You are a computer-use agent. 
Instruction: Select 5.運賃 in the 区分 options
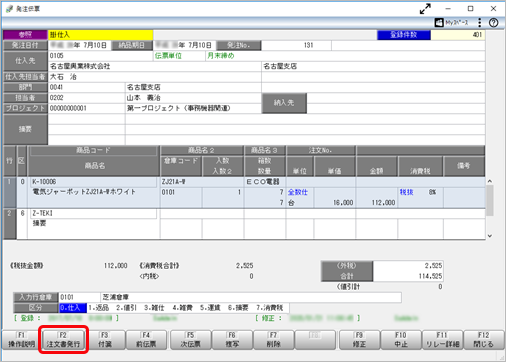click(x=210, y=308)
